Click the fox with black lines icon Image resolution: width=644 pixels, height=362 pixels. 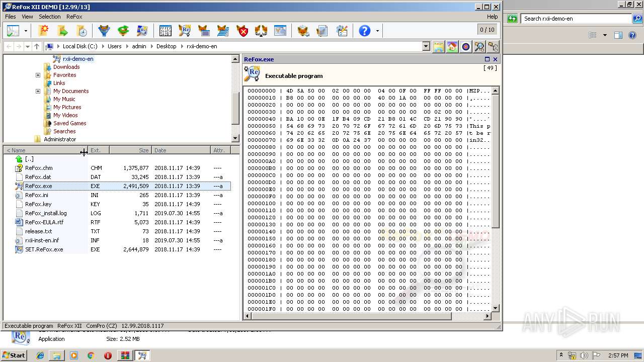click(x=204, y=31)
